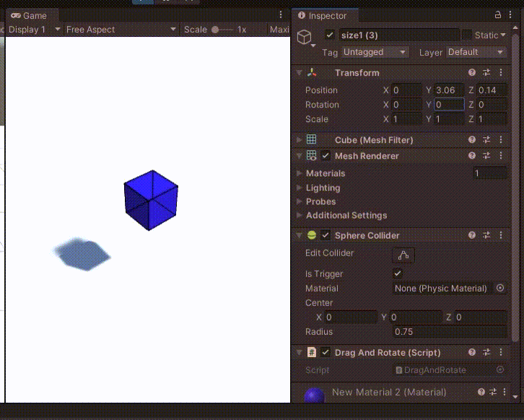
Task: Open object picker for Physic Material
Action: pos(500,288)
